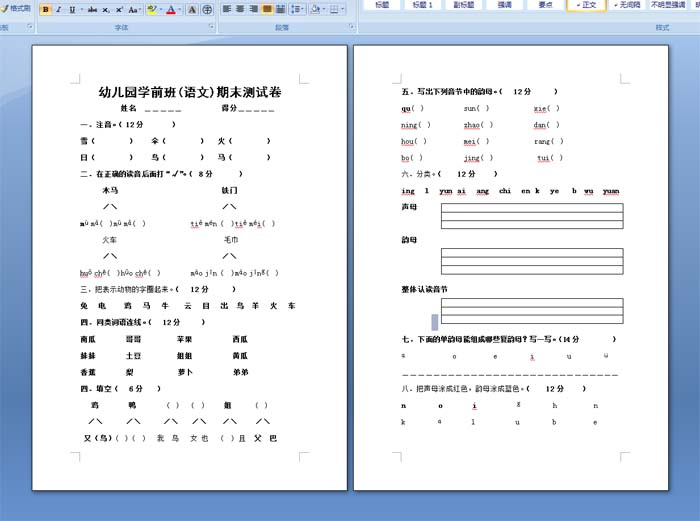Open font color dropdown arrow
This screenshot has height=521, width=700.
click(x=179, y=9)
